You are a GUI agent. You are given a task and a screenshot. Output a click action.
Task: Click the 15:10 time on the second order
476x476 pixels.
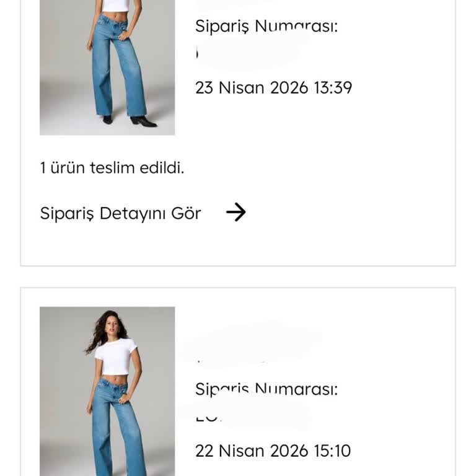[x=332, y=451]
